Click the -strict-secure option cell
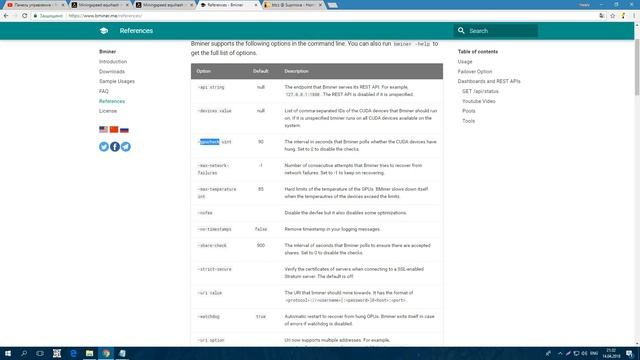 coord(214,269)
